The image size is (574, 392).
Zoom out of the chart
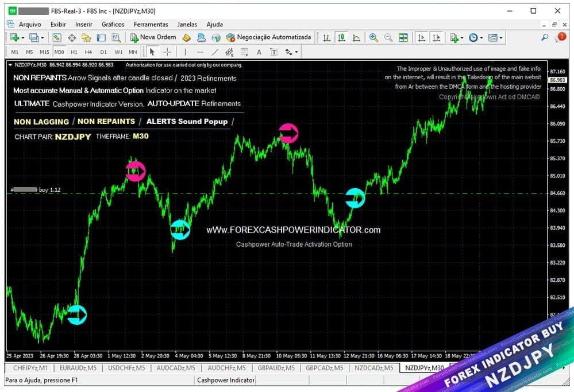(x=388, y=37)
